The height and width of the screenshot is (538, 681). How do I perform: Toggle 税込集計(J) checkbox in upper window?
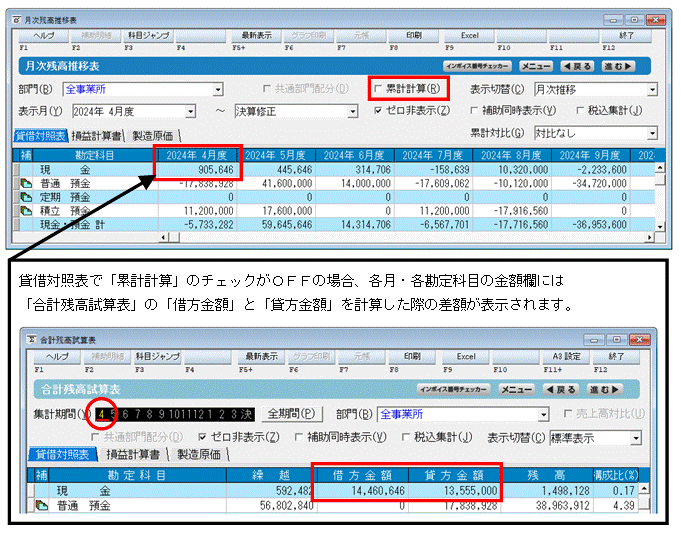(580, 111)
